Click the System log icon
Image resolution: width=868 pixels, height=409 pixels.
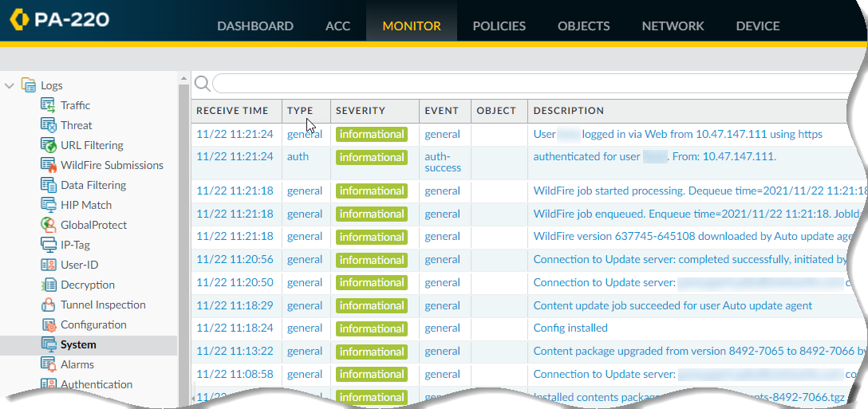(48, 344)
